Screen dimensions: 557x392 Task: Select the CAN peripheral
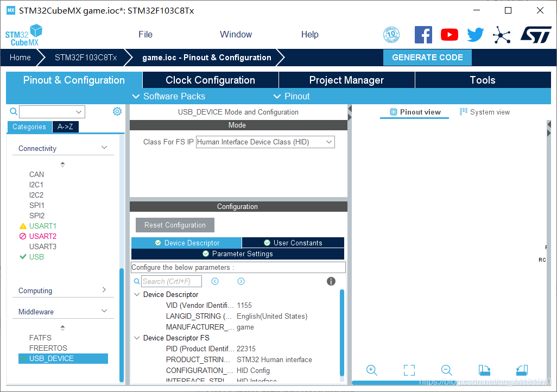click(x=36, y=174)
